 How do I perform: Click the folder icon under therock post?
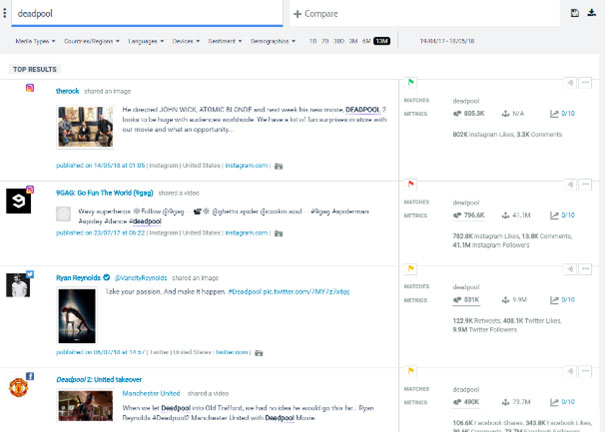click(279, 166)
